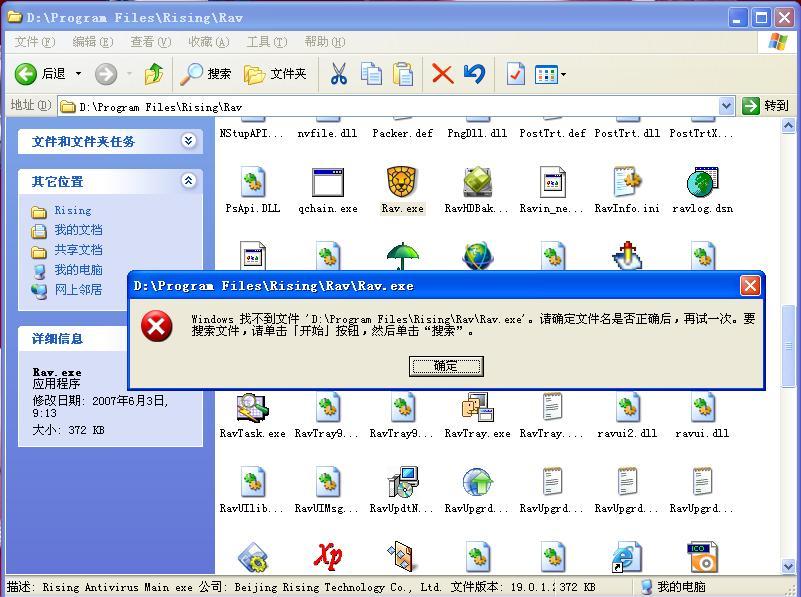Image resolution: width=801 pixels, height=597 pixels.
Task: Click the blue Undo arrow icon
Action: pyautogui.click(x=475, y=74)
